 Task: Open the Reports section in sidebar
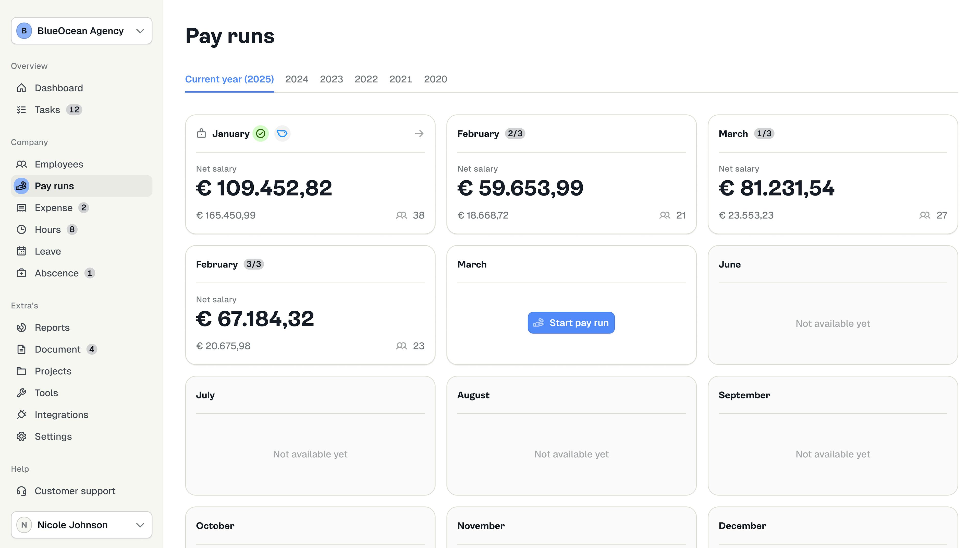(x=52, y=328)
